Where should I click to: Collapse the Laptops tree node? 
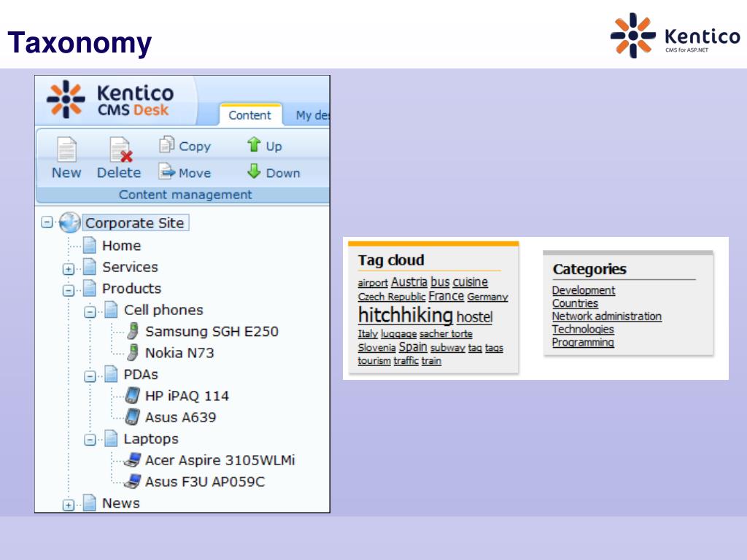[90, 440]
